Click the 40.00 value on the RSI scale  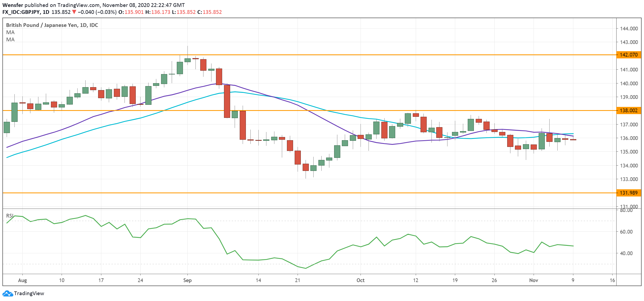pyautogui.click(x=626, y=254)
